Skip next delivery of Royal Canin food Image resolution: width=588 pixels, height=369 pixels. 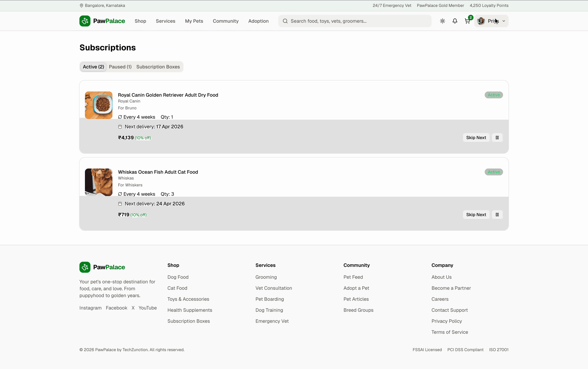[476, 137]
